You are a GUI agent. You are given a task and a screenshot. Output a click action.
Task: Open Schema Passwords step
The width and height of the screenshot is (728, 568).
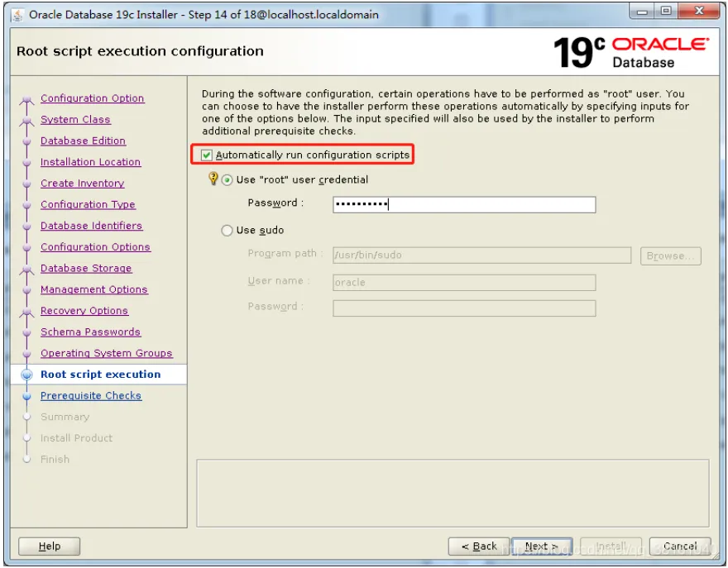(x=90, y=332)
